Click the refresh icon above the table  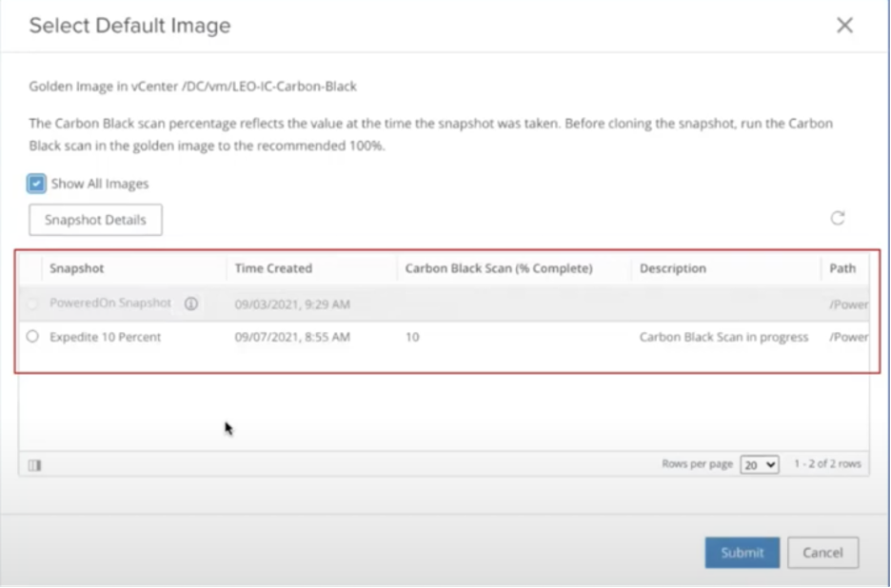(838, 218)
